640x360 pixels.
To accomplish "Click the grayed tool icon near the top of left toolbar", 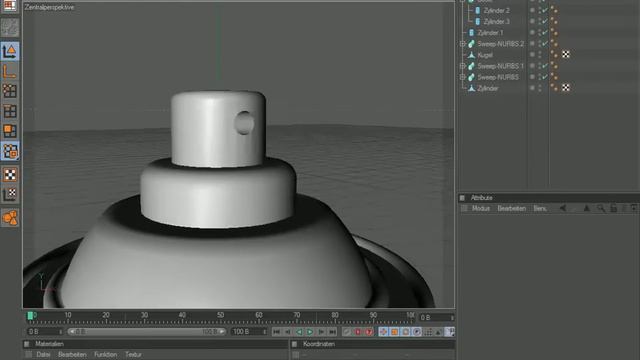I will (x=10, y=27).
